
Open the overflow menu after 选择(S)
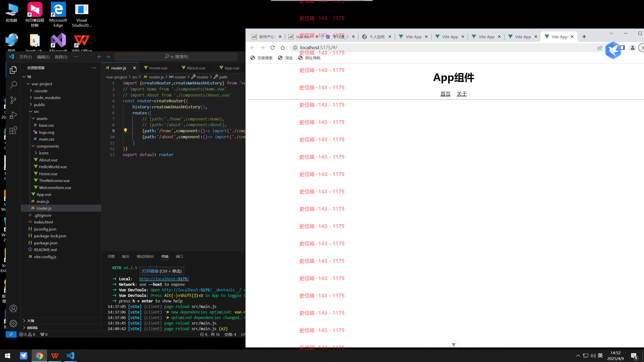76,57
